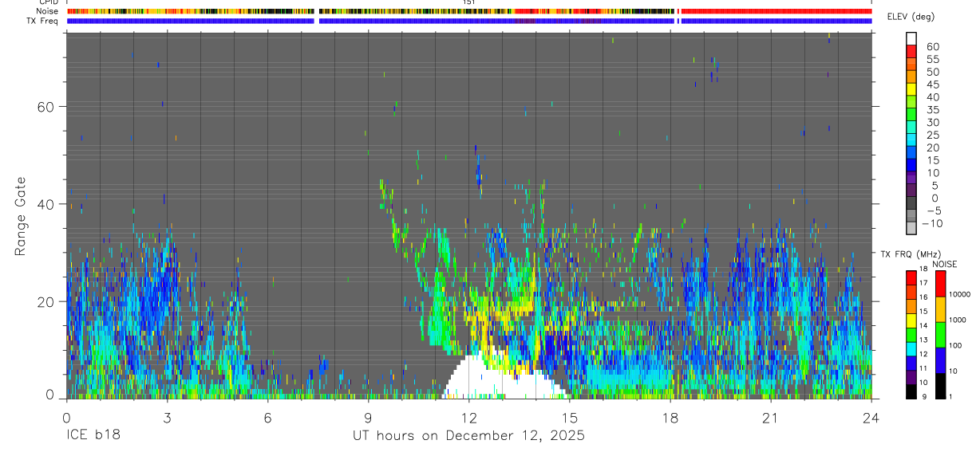
Task: Click the -10 label on ELEV colorbar
Action: pyautogui.click(x=933, y=223)
